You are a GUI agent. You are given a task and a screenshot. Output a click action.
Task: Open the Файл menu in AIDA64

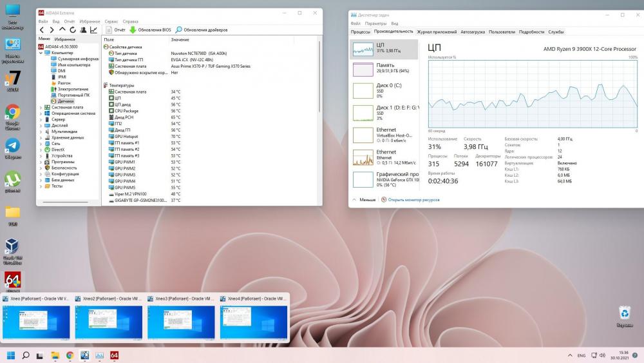(43, 21)
